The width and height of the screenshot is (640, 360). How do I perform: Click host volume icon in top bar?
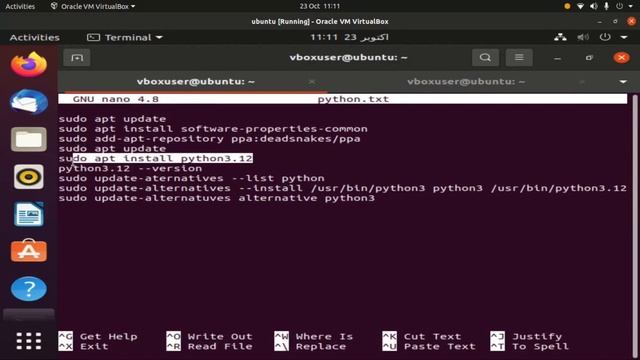tap(593, 6)
